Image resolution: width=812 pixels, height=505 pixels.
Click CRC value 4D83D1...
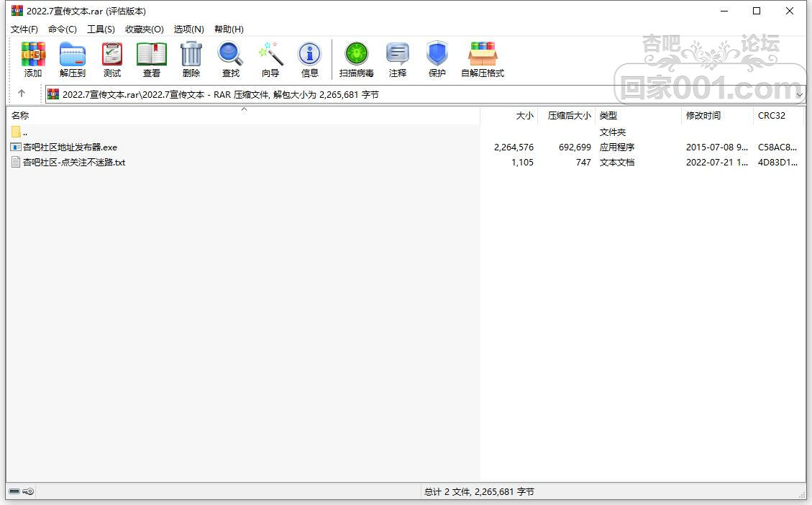[x=777, y=162]
